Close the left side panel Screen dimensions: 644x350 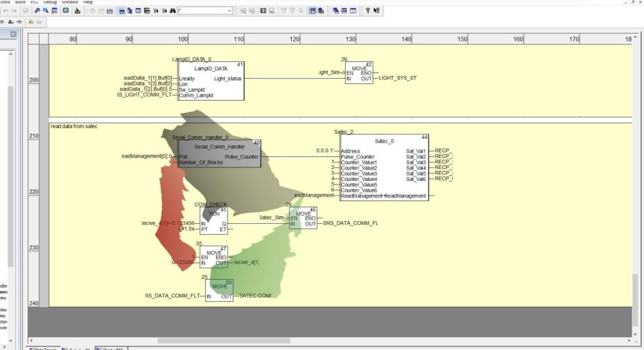coord(13,35)
